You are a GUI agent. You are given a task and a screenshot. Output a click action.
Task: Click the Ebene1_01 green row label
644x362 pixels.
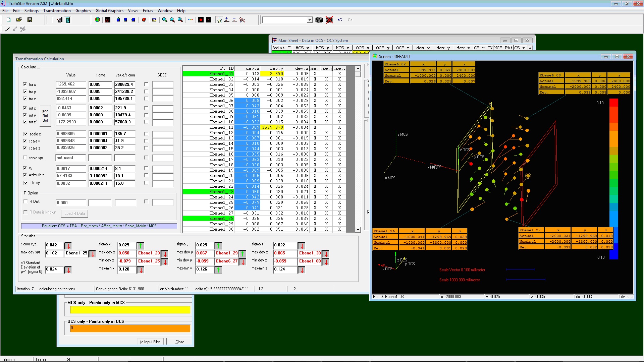(208, 74)
